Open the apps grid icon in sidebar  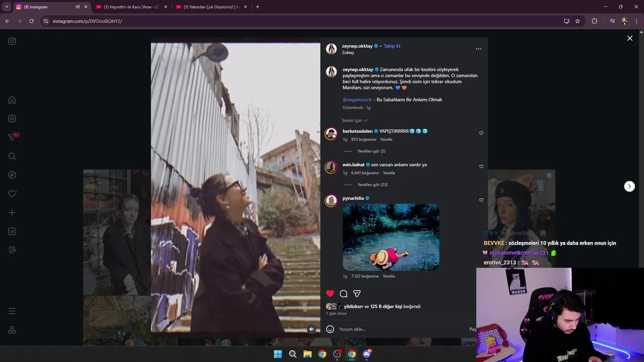pos(12,330)
